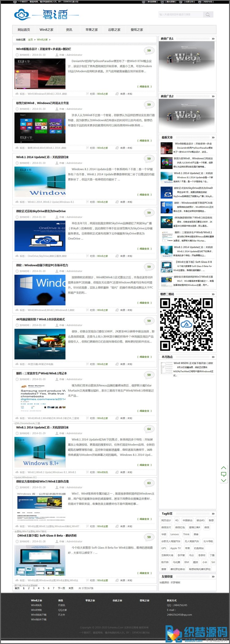Click 阅读全文 under the 联想力挺Win8 article
The height and width of the screenshot is (644, 230).
[x=144, y=140]
